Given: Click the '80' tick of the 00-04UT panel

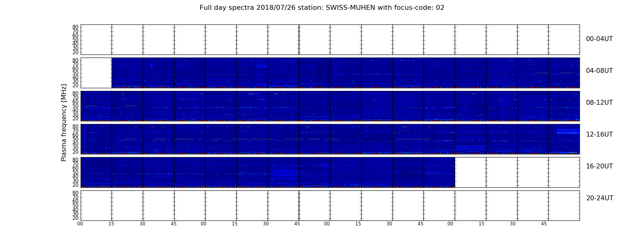Looking at the screenshot, I should point(75,27).
